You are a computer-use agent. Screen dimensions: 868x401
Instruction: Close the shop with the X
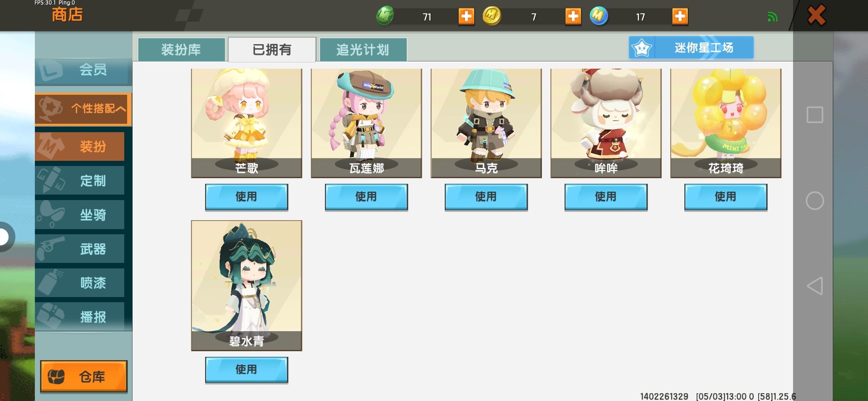point(816,15)
